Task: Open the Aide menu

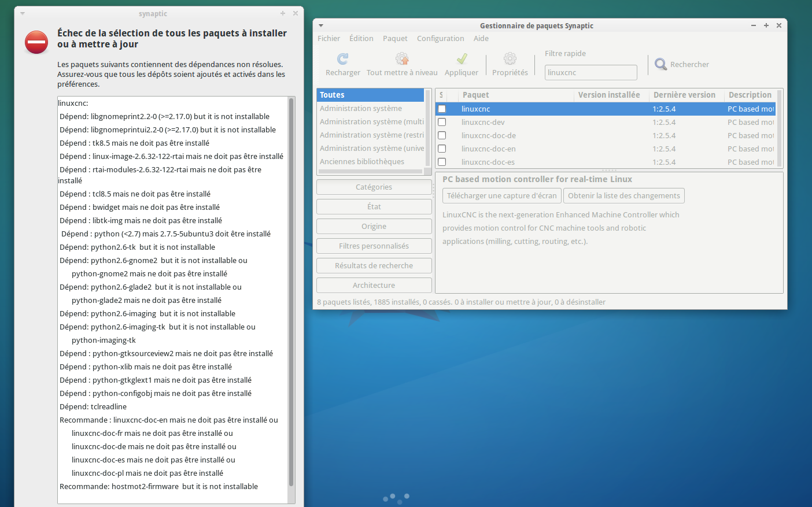Action: 481,38
